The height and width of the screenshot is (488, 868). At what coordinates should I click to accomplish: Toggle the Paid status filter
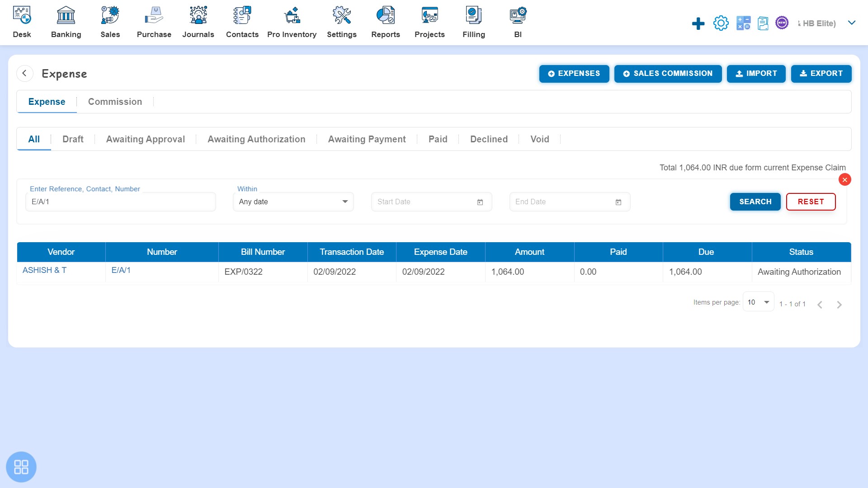coord(438,139)
